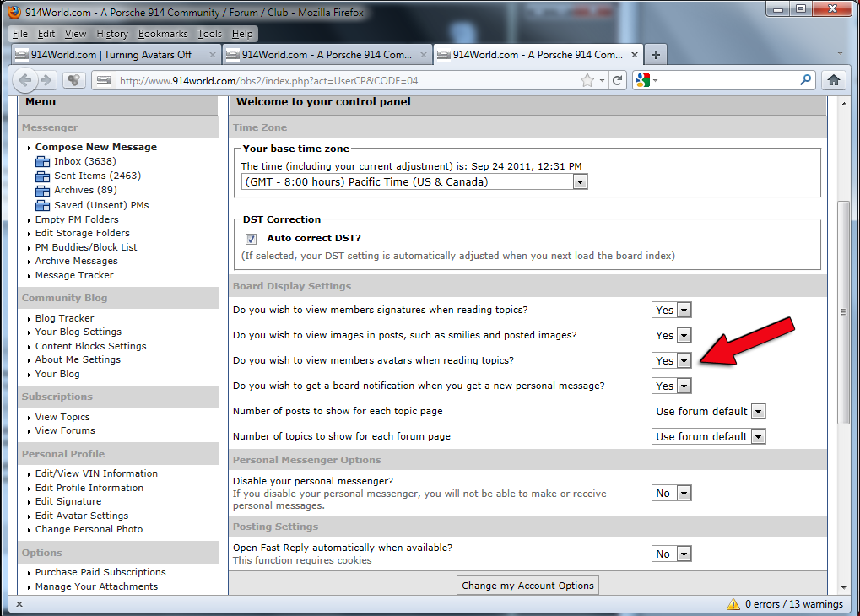Go forward with the Forward arrow
860x616 pixels.
tap(46, 80)
